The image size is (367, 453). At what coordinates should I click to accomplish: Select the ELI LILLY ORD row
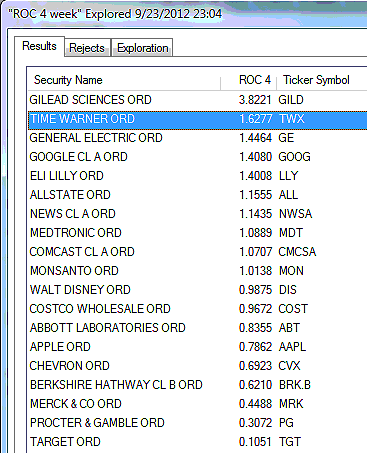(198, 176)
